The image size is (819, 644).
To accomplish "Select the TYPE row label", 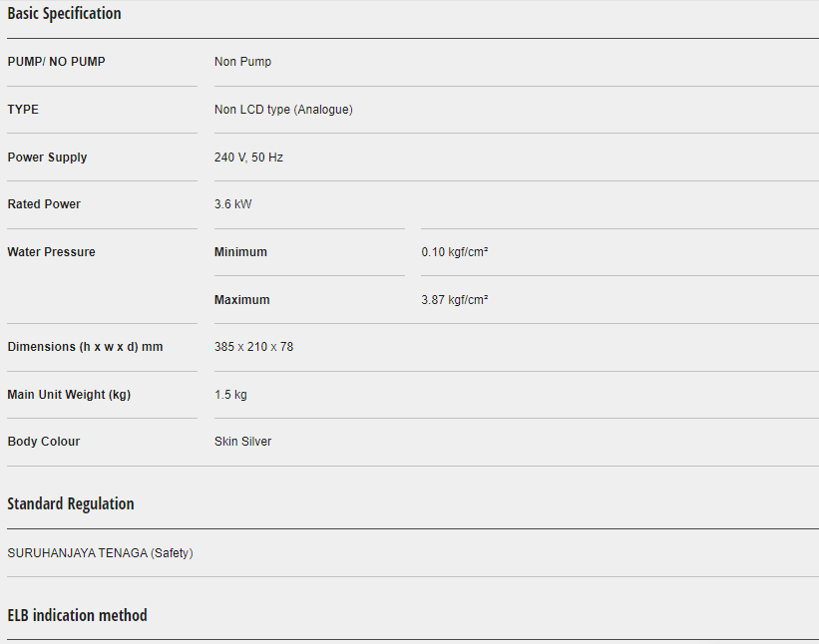I will point(23,110).
